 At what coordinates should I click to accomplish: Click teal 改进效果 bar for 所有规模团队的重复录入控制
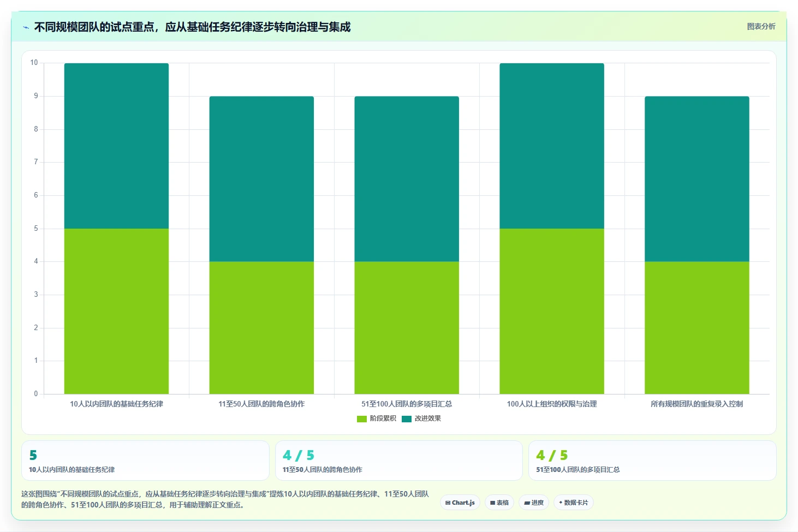tap(697, 179)
